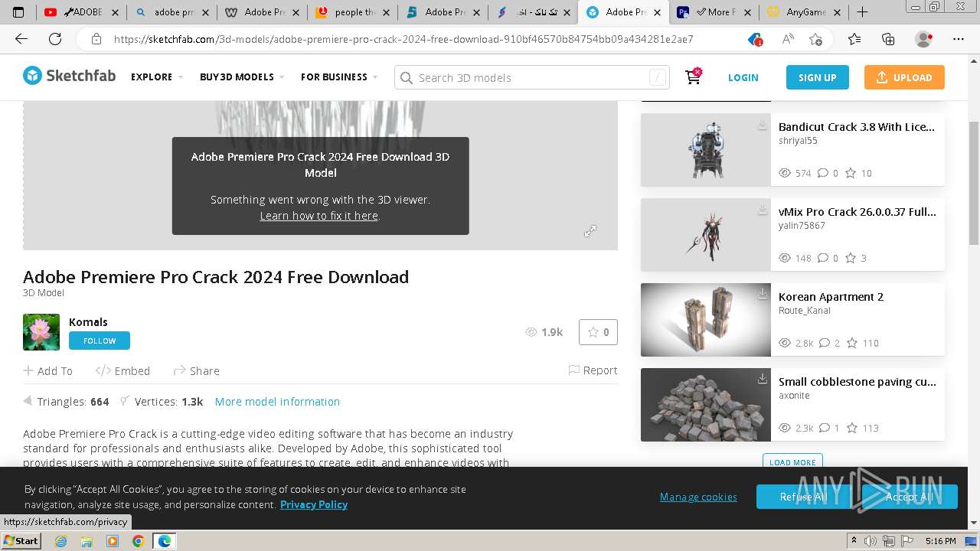Click view site information lock icon
The width and height of the screenshot is (980, 551).
point(96,39)
